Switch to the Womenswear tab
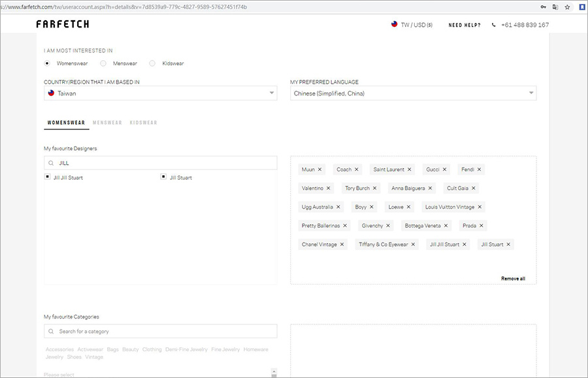Viewport: 588px width, 378px height. (67, 123)
